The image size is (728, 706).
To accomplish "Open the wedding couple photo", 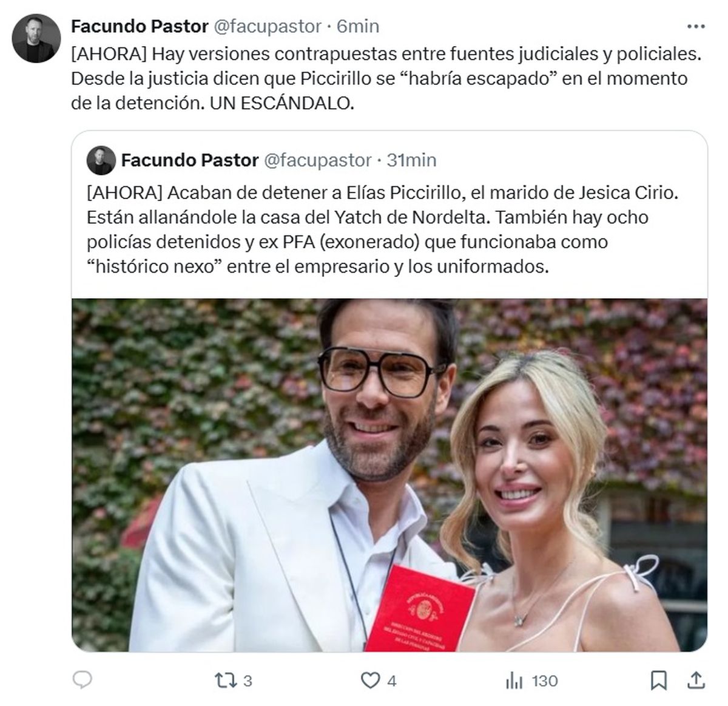I will (x=389, y=475).
